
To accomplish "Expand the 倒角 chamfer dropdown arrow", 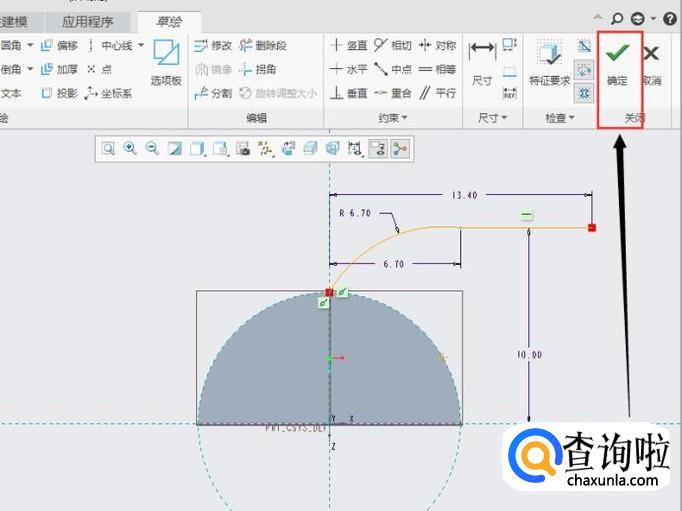I will pos(30,69).
